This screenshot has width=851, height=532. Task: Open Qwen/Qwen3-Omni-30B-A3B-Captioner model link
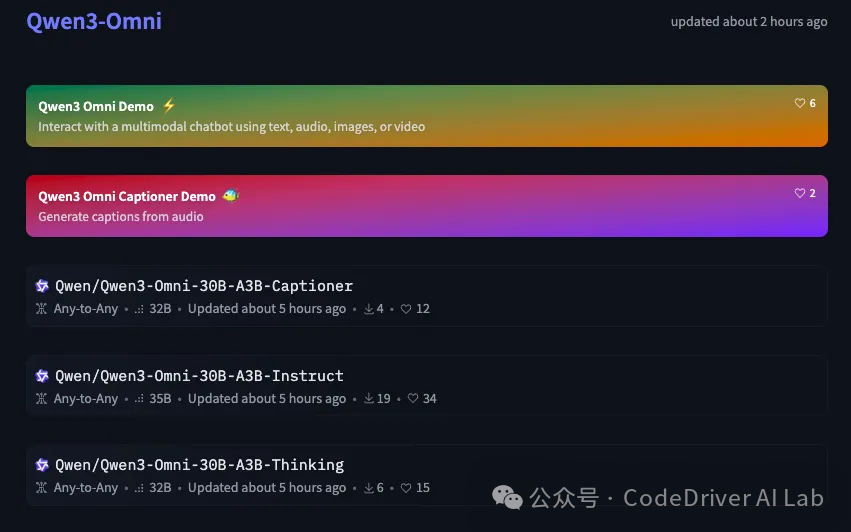point(204,286)
